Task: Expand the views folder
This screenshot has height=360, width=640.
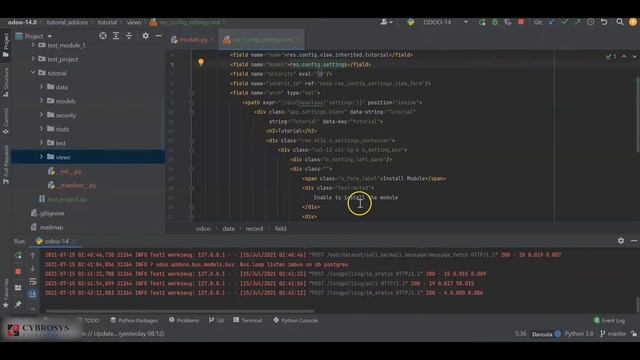Action: click(x=41, y=156)
